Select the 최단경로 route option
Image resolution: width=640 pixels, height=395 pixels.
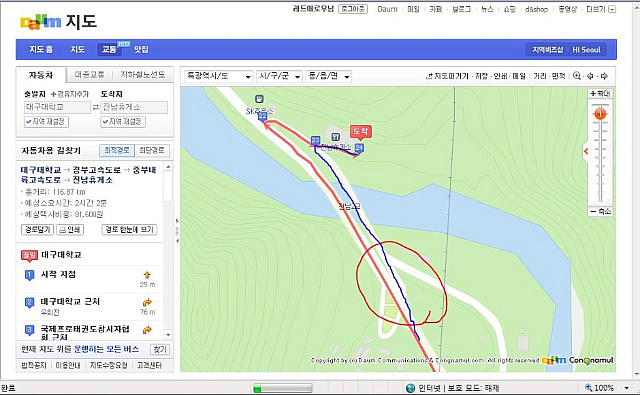click(152, 150)
